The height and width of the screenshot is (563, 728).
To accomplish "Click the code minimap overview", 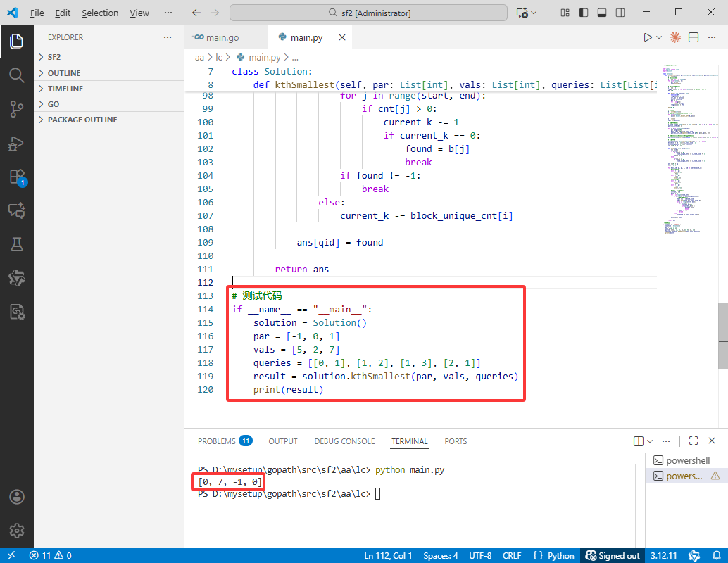I will click(x=689, y=148).
